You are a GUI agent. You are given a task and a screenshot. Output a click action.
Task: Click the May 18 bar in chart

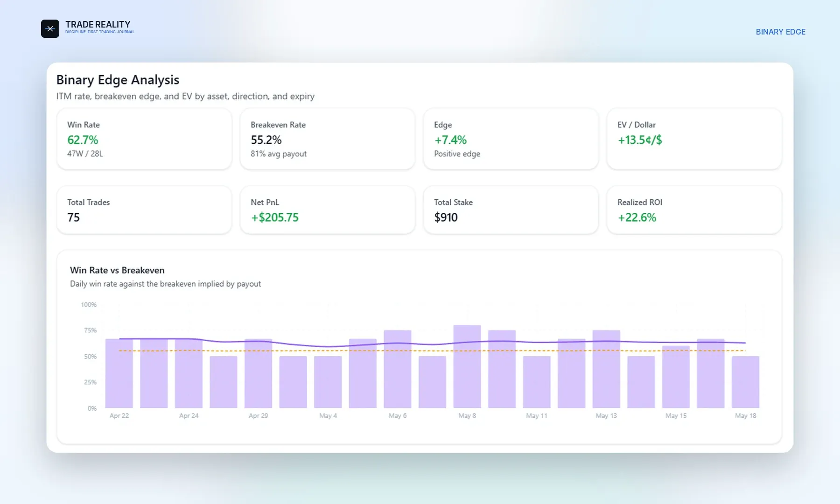pyautogui.click(x=745, y=382)
